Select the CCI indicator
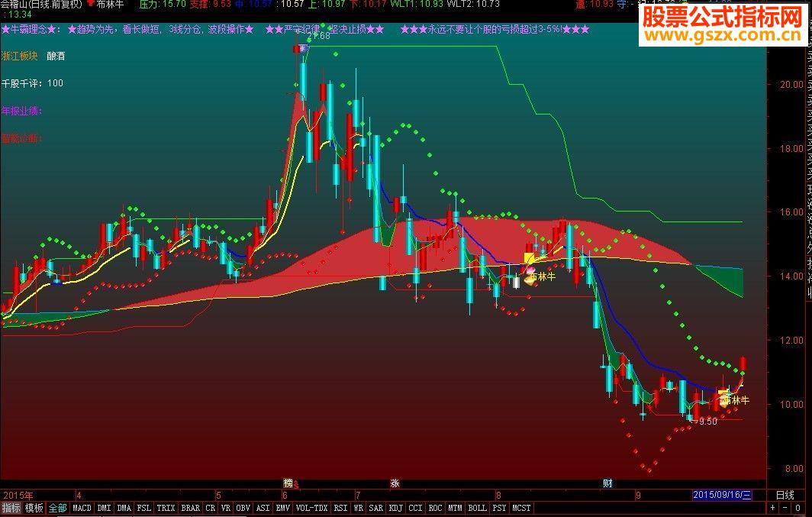This screenshot has height=517, width=812. pos(415,508)
